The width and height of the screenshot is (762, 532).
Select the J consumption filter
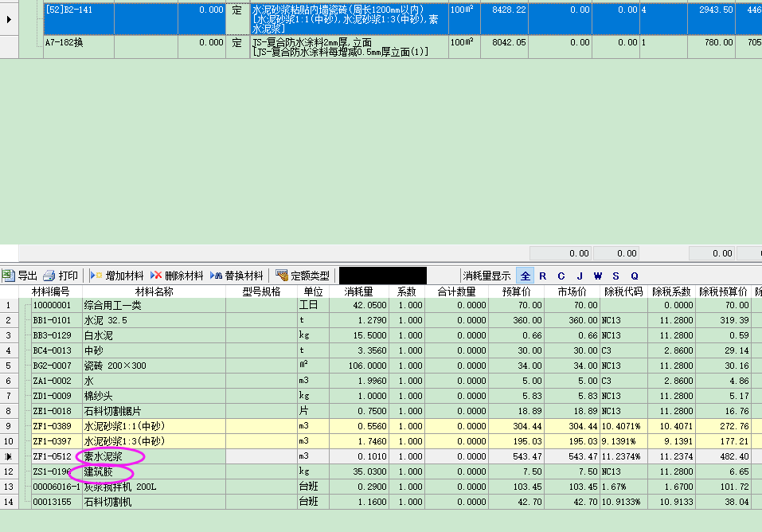(x=580, y=276)
